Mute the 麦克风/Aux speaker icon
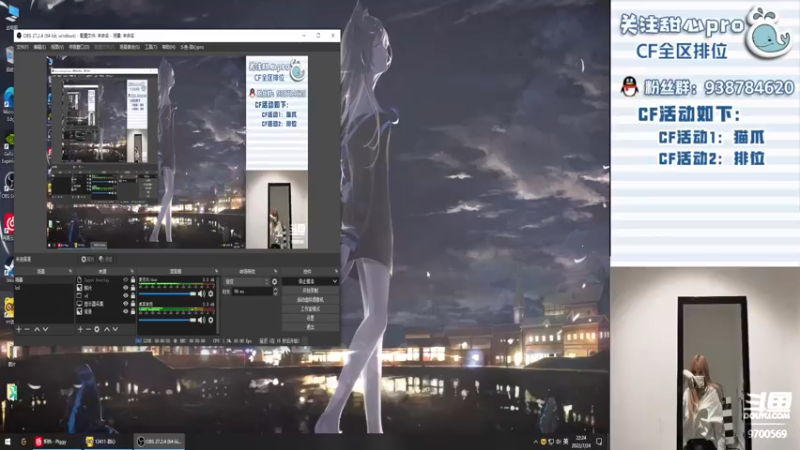800x450 pixels. click(202, 294)
